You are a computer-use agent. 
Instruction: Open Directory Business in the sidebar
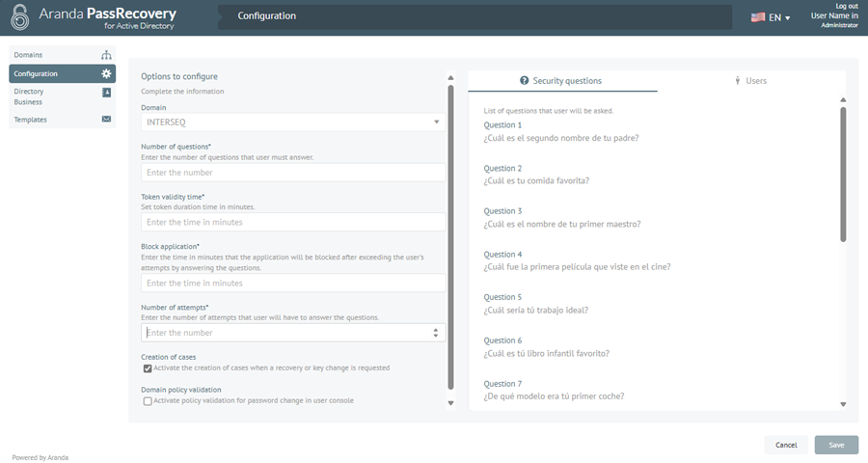62,96
